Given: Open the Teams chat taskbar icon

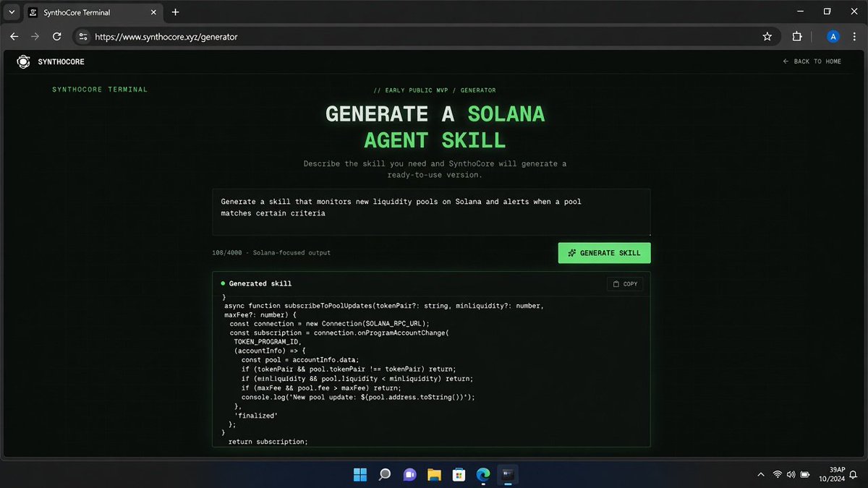Looking at the screenshot, I should [409, 474].
